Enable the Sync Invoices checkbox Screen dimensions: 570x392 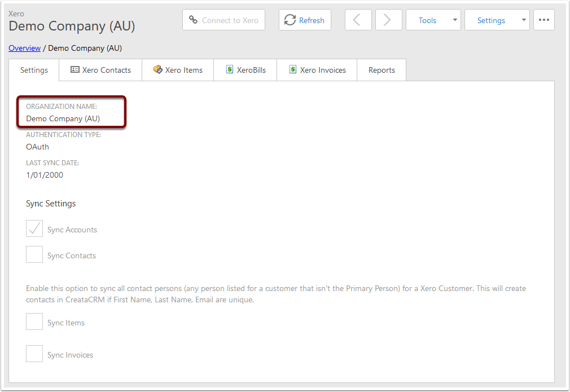tap(34, 354)
